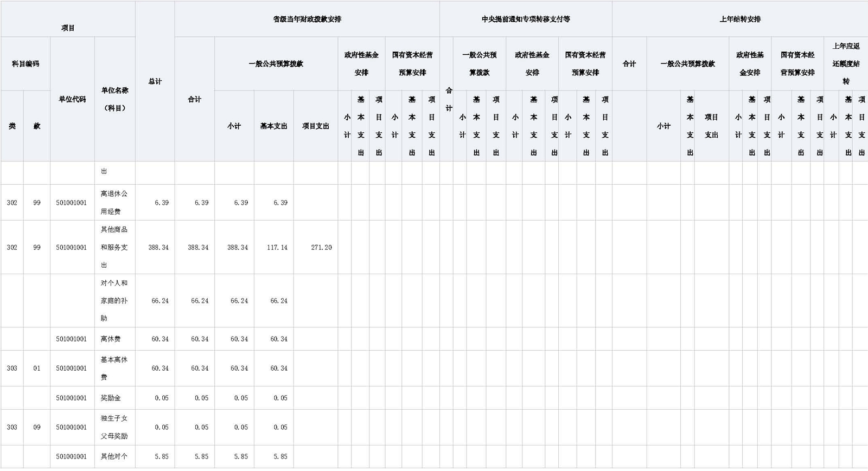Click the 中央提前通知专项转移支付等 header
Viewport: 868px width, 471px height.
pyautogui.click(x=526, y=19)
